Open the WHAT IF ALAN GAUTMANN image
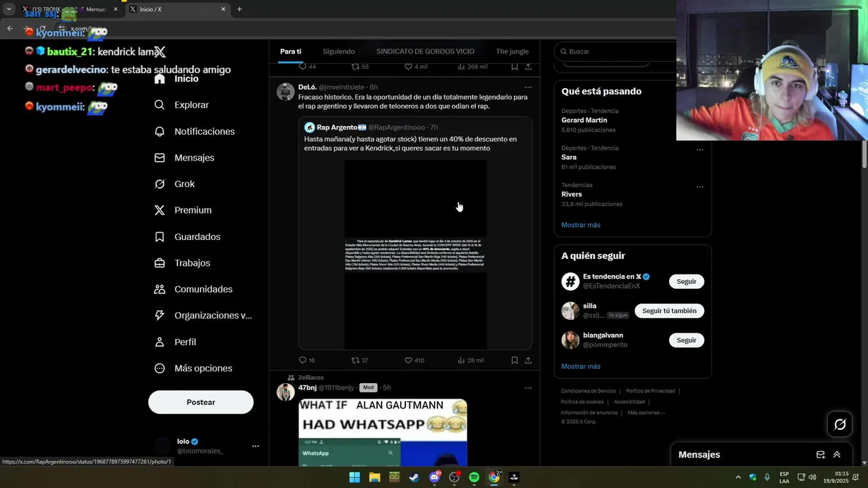This screenshot has height=488, width=868. 383,432
